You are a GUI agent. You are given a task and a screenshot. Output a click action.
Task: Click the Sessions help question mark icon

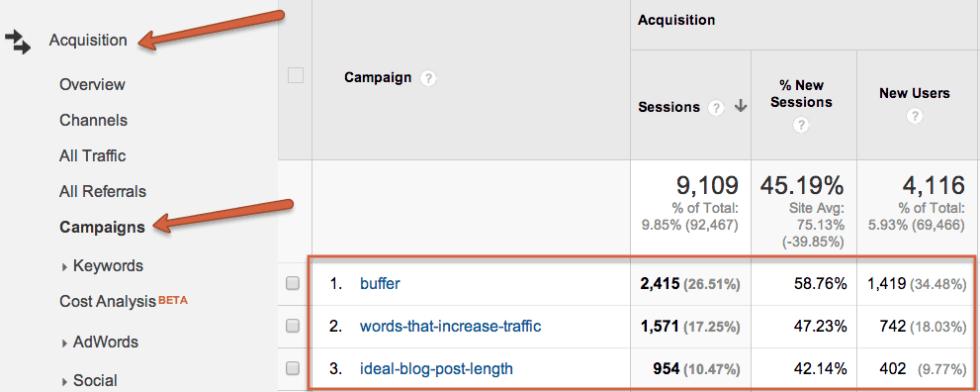[715, 107]
